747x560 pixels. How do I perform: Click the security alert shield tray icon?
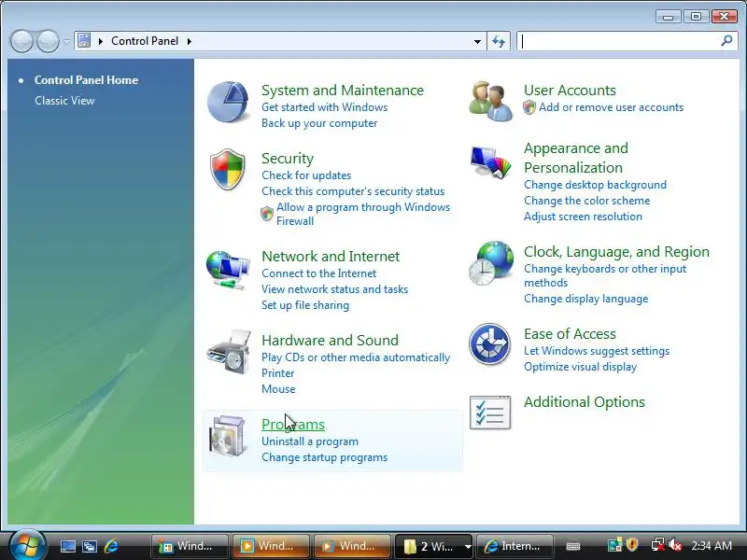633,545
